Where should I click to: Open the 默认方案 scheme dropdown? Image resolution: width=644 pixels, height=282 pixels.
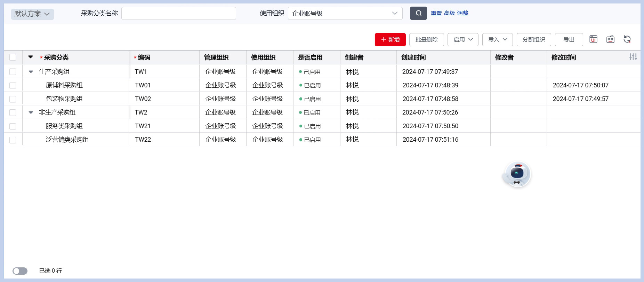coord(32,14)
